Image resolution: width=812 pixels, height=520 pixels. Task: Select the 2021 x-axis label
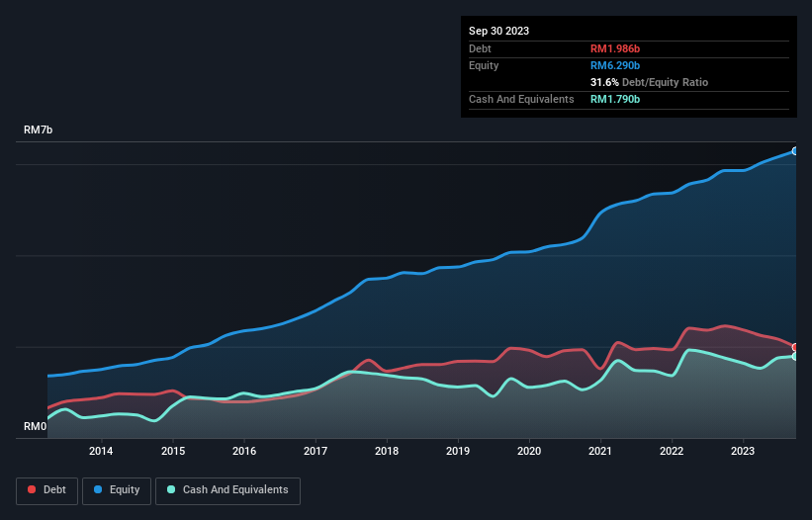[x=600, y=451]
